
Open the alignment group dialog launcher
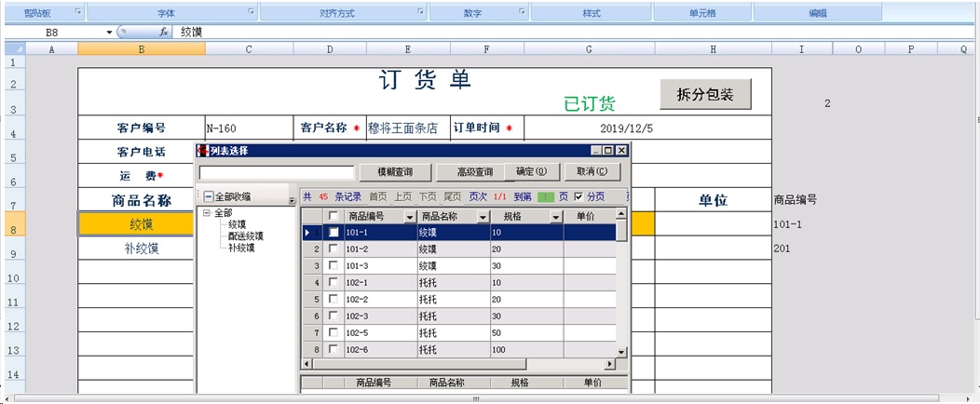point(420,12)
